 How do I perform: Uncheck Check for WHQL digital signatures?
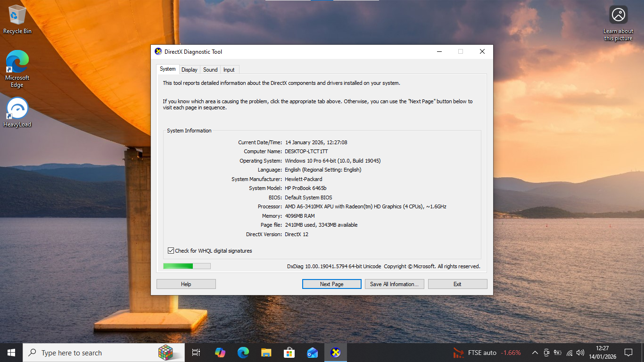(171, 251)
